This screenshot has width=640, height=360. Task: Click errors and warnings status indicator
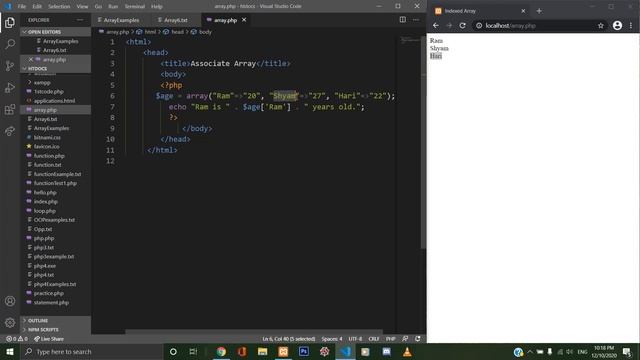tap(17, 339)
